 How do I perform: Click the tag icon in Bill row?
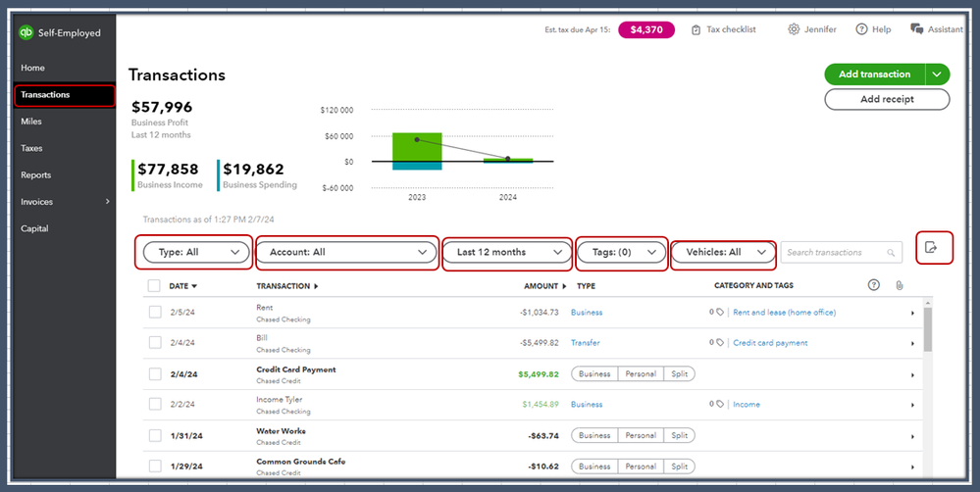click(x=720, y=343)
